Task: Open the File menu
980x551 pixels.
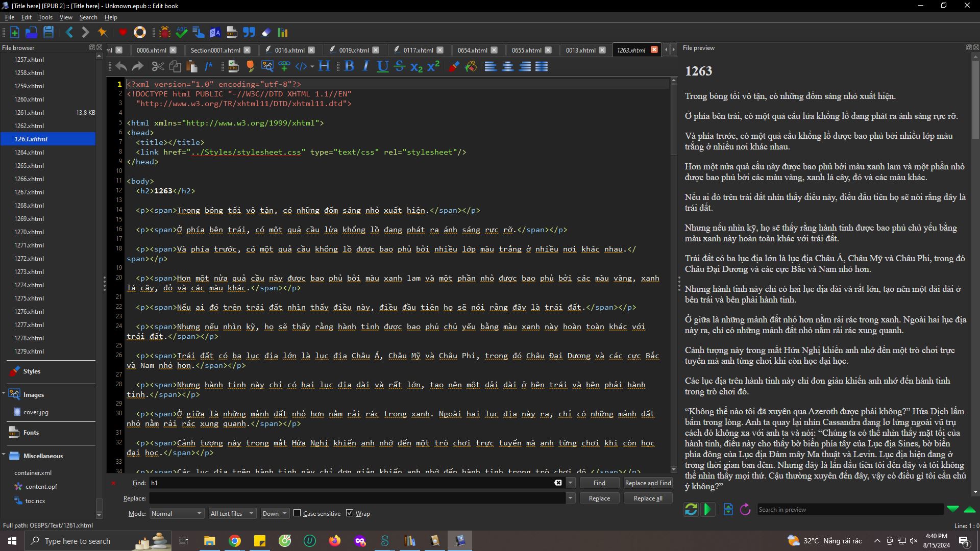Action: click(x=10, y=17)
